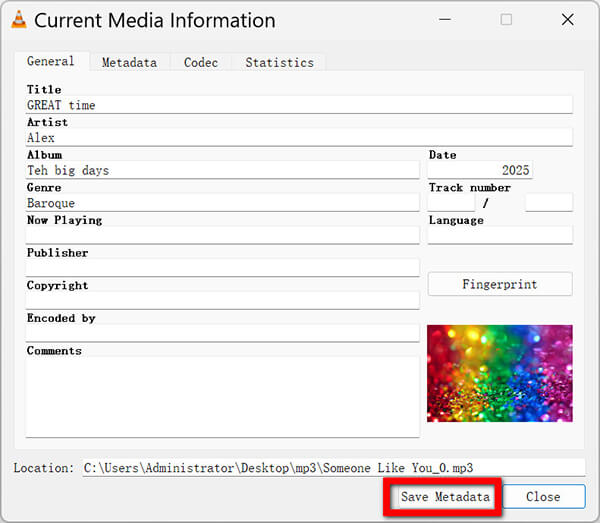Click the Now Playing label text
The image size is (600, 523).
point(64,220)
